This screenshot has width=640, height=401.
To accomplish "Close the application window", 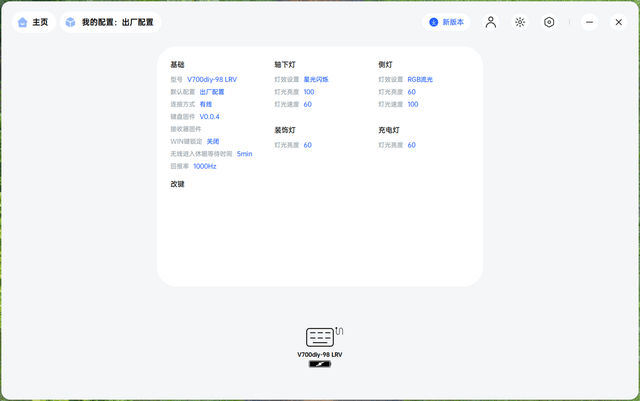I will (619, 22).
